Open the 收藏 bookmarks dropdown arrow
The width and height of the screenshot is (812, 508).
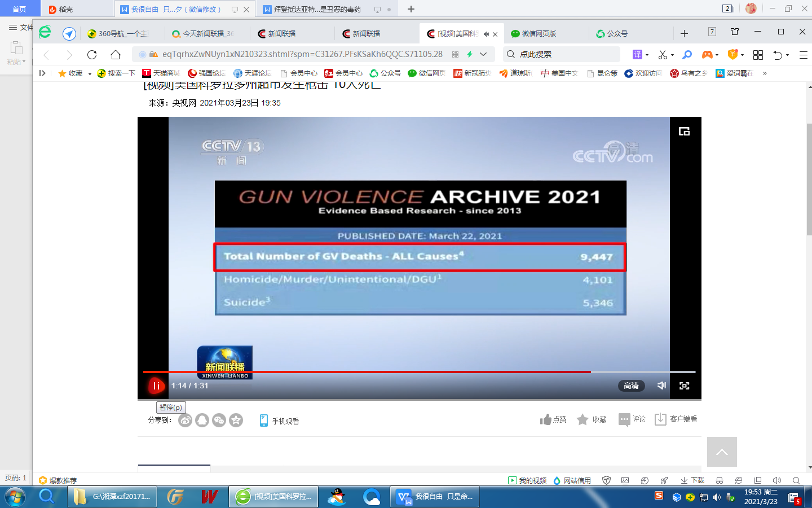tap(90, 74)
